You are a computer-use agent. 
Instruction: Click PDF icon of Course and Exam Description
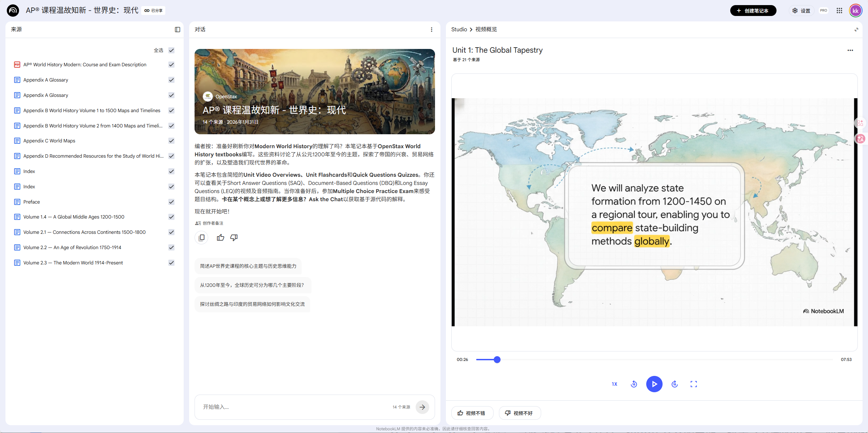(x=17, y=65)
